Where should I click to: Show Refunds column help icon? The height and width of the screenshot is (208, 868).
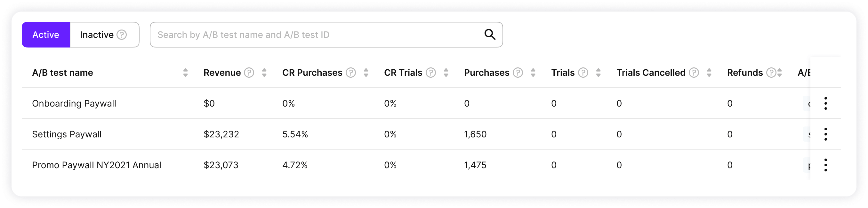(771, 73)
